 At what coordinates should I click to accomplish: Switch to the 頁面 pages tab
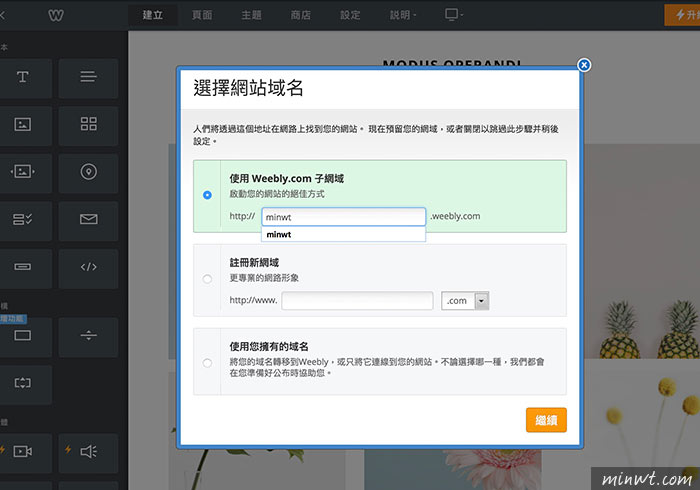(202, 15)
